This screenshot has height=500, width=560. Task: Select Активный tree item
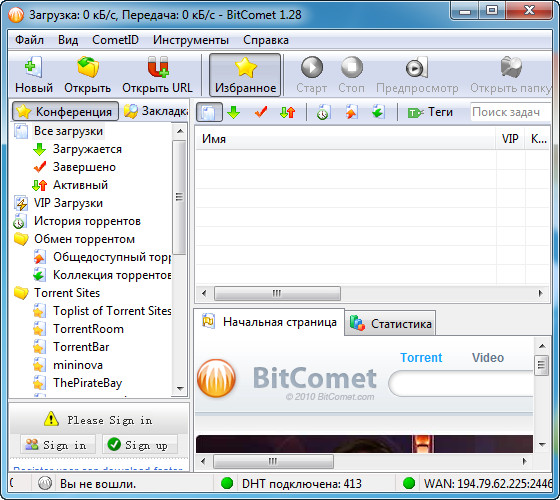tap(80, 185)
